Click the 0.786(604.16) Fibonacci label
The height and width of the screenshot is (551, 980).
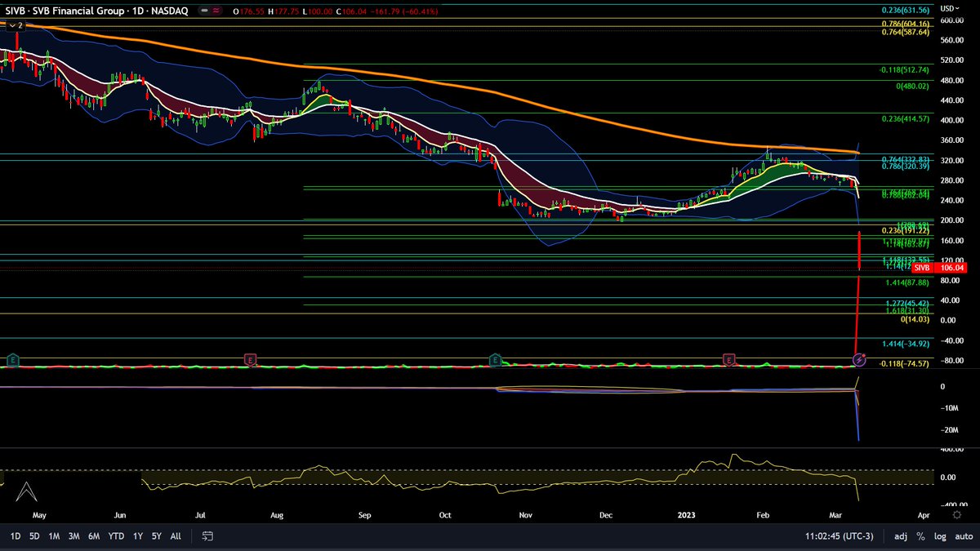pyautogui.click(x=905, y=24)
